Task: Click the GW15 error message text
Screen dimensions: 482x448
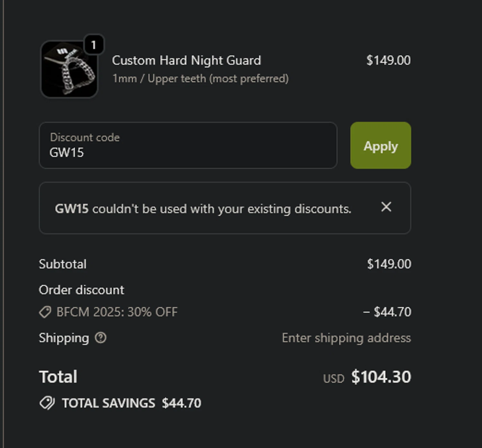Action: 203,209
